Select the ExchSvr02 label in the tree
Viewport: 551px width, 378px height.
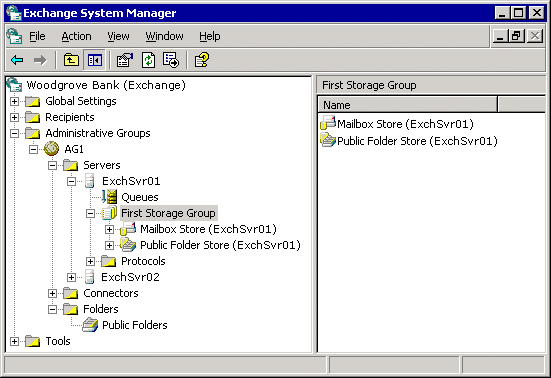pyautogui.click(x=130, y=277)
